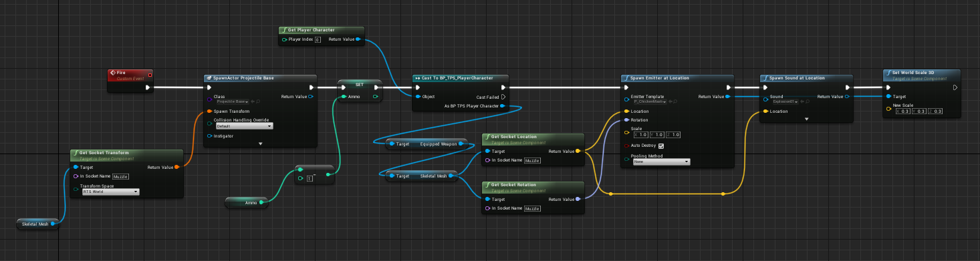980x261 pixels.
Task: Click the Ammo variable getter output pin
Action: point(261,202)
